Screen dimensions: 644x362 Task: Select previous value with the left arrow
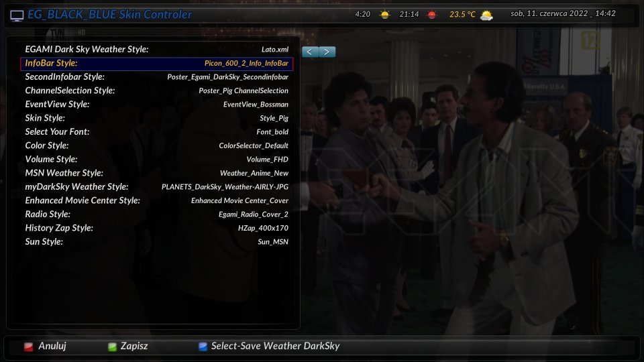(x=310, y=52)
